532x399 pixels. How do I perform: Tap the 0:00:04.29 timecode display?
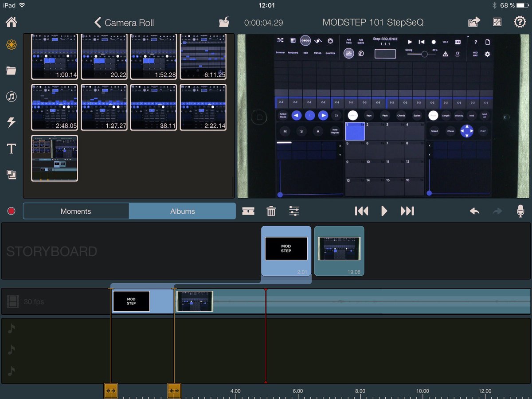[x=264, y=23]
